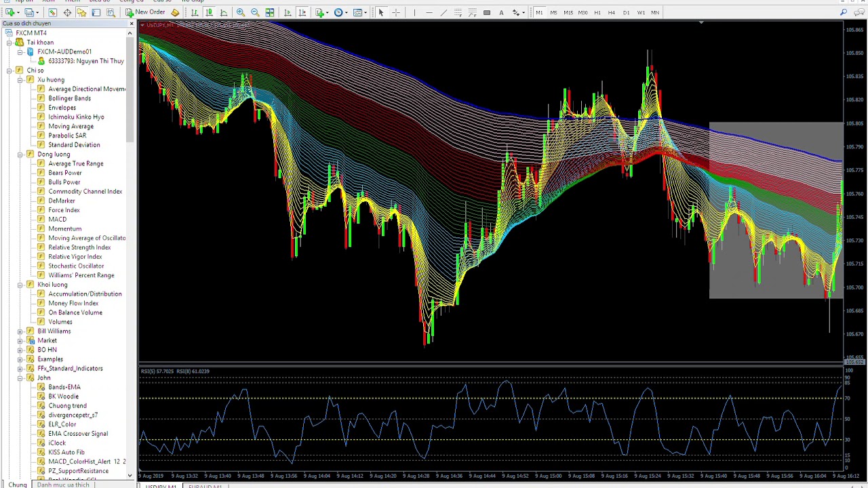The width and height of the screenshot is (868, 488).
Task: Collapse the Dong luong folder
Action: [20, 154]
